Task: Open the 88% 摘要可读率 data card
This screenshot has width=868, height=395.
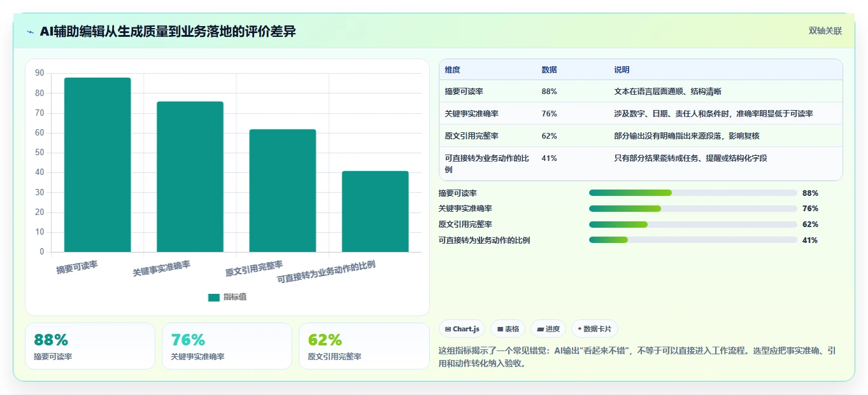Action: tap(90, 346)
